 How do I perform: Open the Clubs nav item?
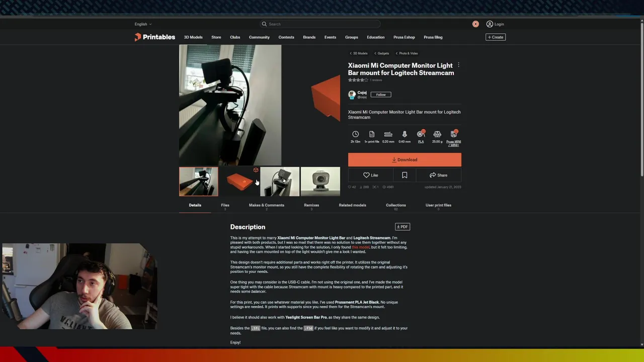(x=235, y=37)
